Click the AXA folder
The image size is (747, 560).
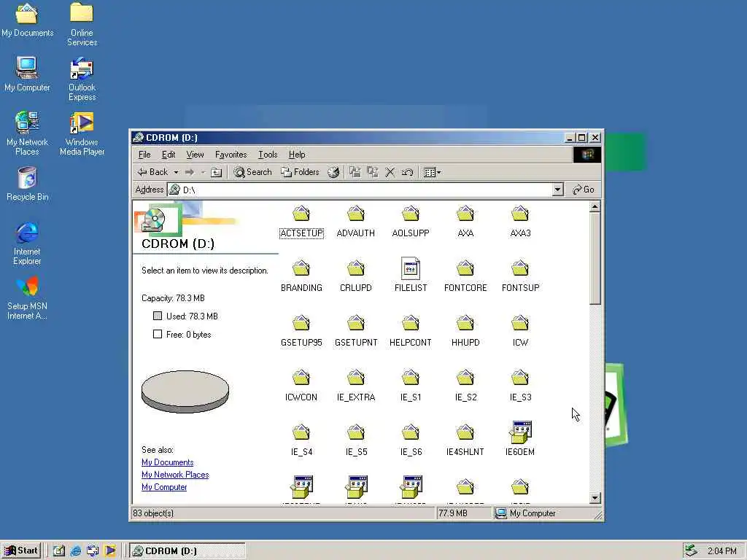[465, 222]
